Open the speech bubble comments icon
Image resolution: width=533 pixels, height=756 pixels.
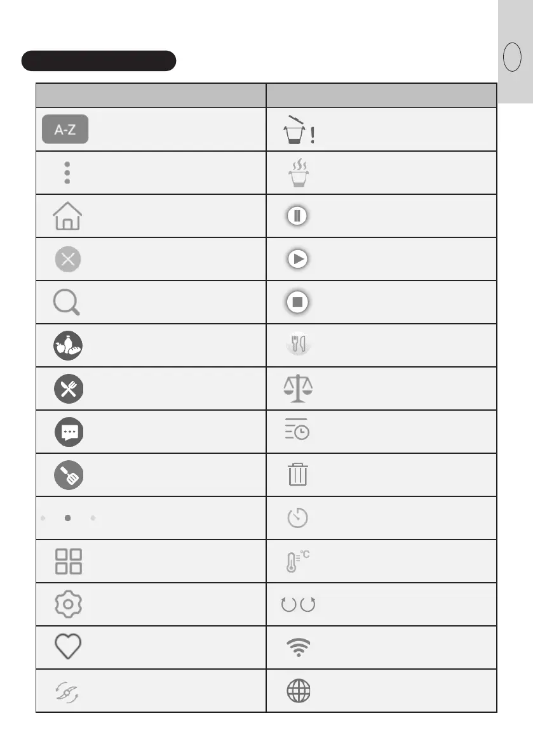(x=69, y=432)
